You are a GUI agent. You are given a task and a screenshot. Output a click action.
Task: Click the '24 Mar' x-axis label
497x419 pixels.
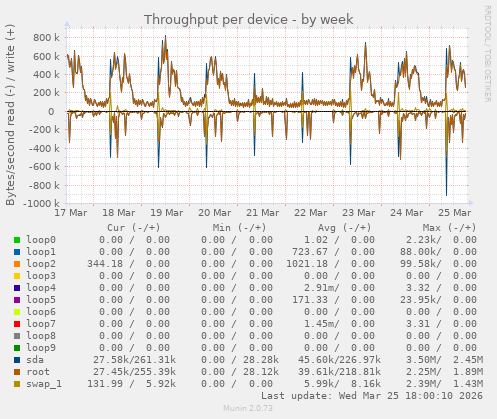[x=407, y=213]
